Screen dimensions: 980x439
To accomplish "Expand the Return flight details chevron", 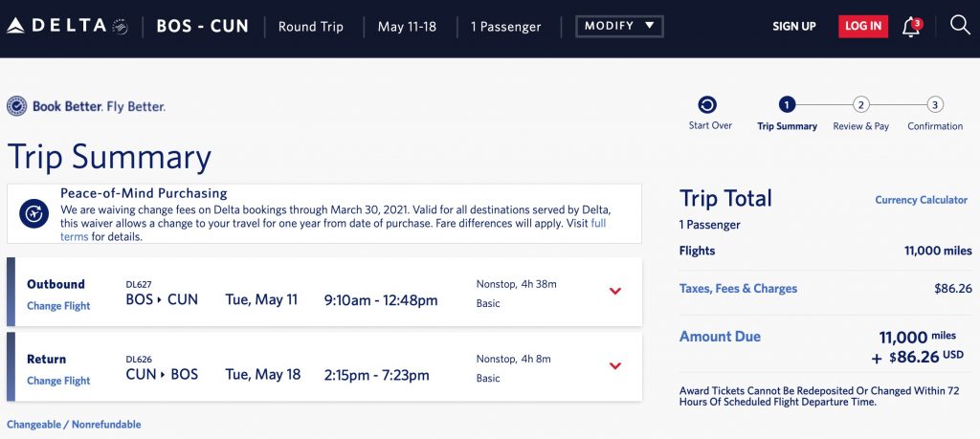I will click(615, 365).
